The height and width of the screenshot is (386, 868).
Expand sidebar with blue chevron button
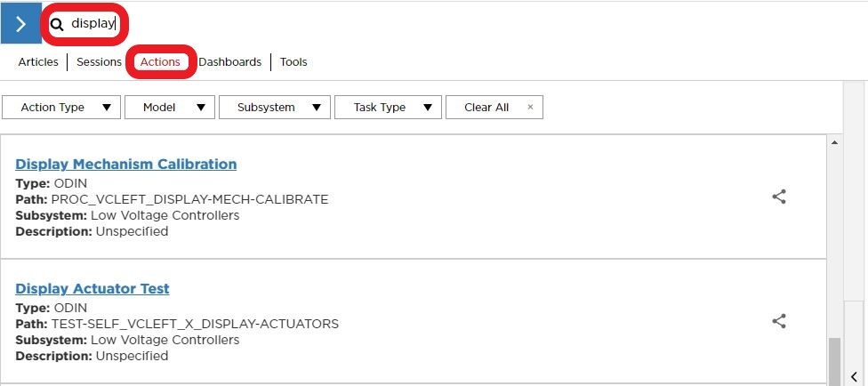click(x=20, y=24)
